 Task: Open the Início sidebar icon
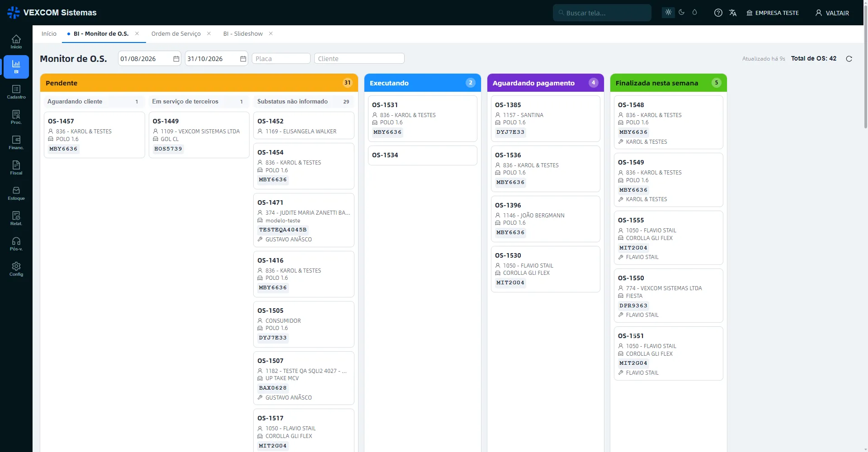click(x=16, y=42)
